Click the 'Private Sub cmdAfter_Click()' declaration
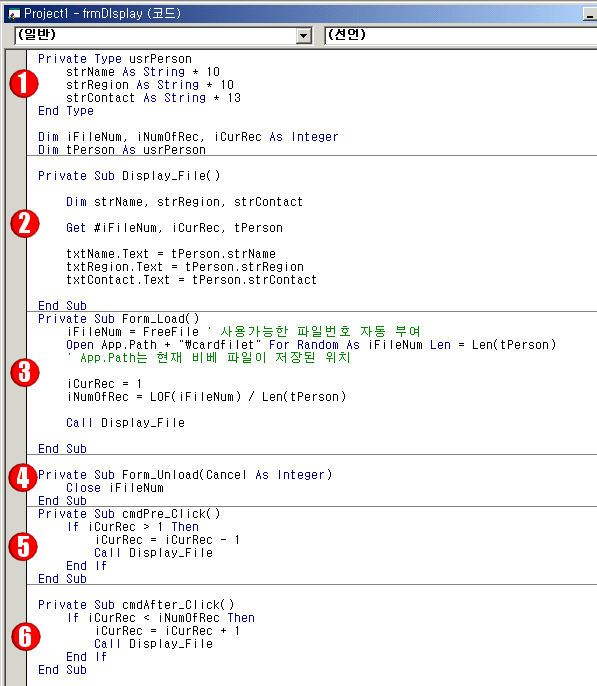597x686 pixels. pyautogui.click(x=136, y=604)
